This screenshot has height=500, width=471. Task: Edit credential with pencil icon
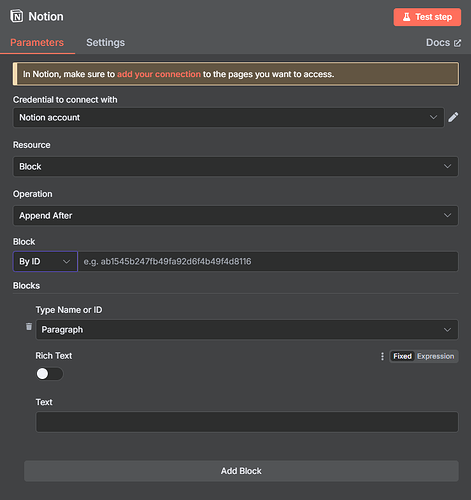click(x=453, y=117)
